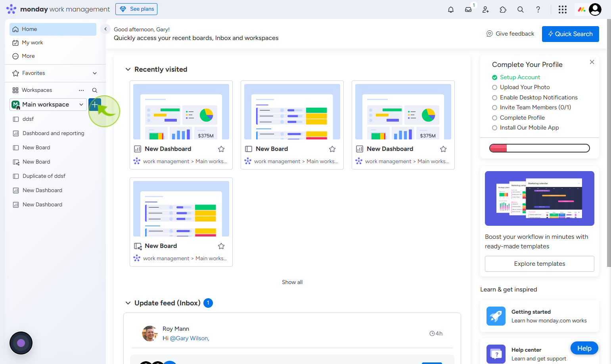The height and width of the screenshot is (364, 611).
Task: Search within workspaces magnifier icon
Action: [95, 90]
